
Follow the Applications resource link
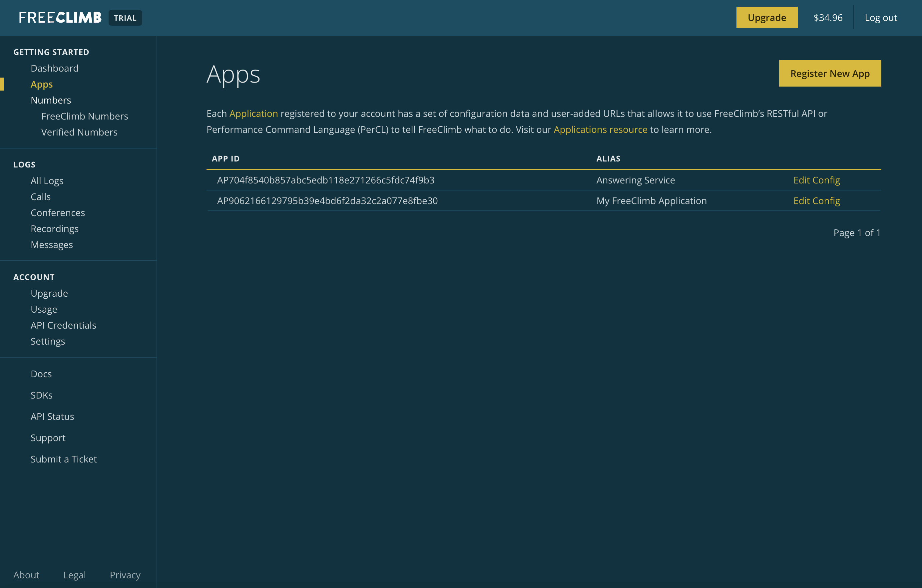pos(600,130)
